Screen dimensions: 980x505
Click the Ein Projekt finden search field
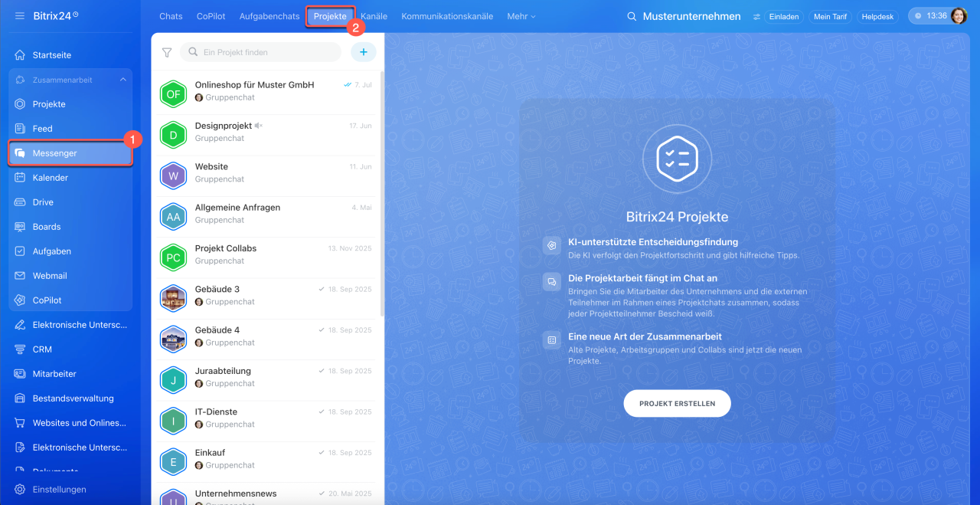[x=260, y=52]
